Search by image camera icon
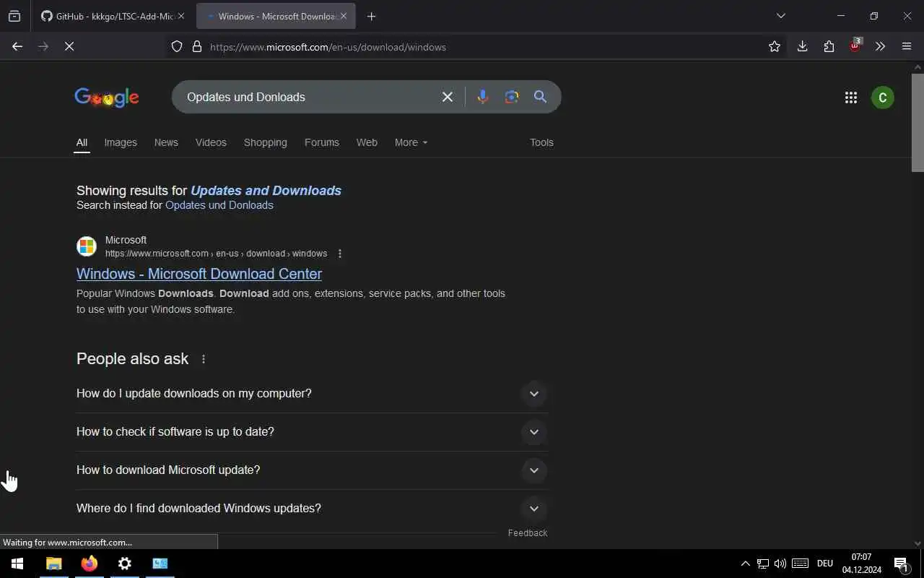 pos(512,97)
